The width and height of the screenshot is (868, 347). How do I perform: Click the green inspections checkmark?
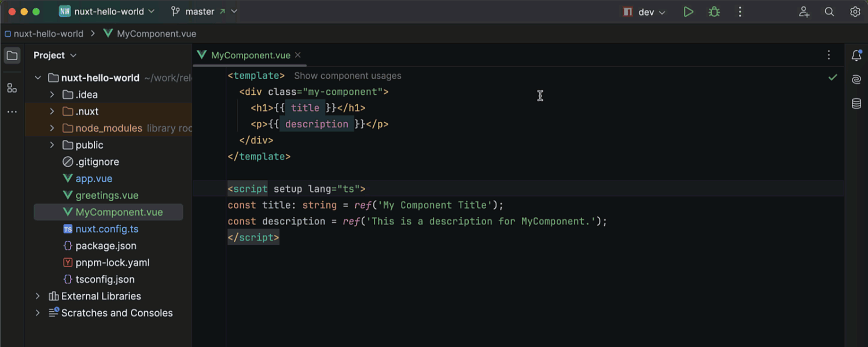pos(833,77)
